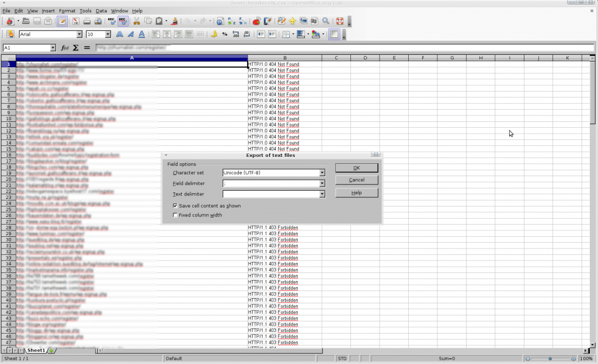Toggle grid lines for current sheet icon
This screenshot has width=598, height=364.
(334, 34)
